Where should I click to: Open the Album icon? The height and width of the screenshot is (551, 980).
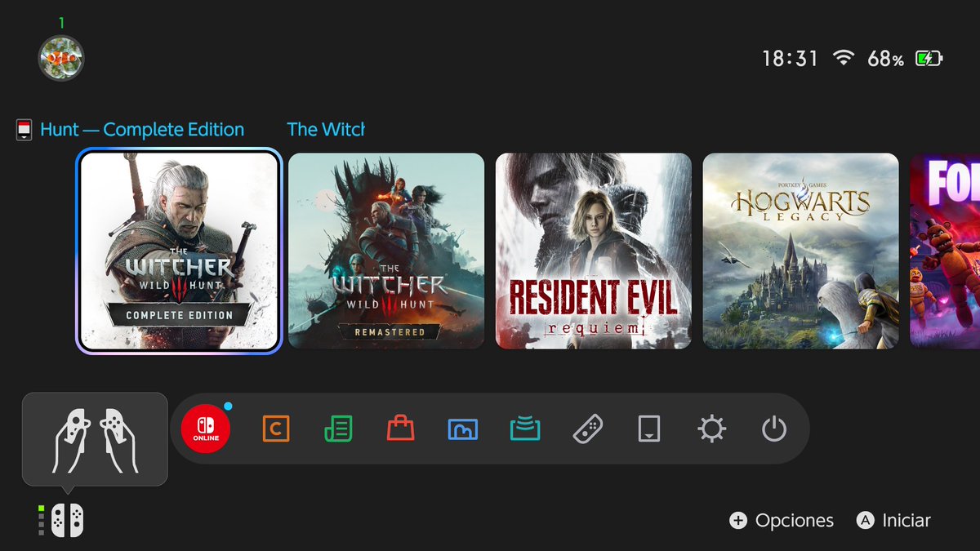[x=463, y=428]
